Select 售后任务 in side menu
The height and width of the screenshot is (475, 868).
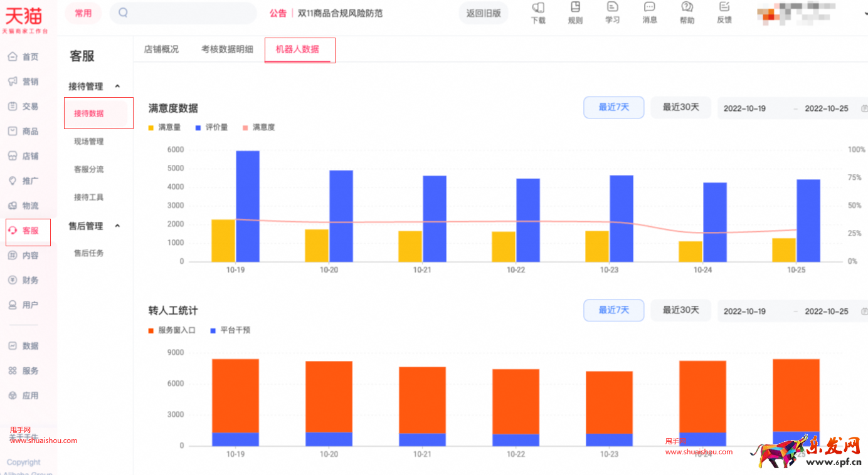pyautogui.click(x=89, y=253)
